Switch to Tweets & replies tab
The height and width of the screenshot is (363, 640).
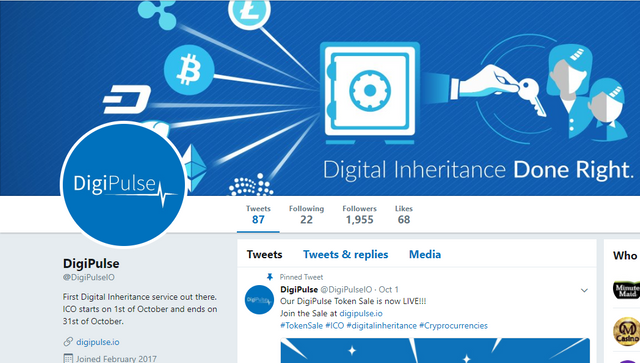click(x=345, y=254)
